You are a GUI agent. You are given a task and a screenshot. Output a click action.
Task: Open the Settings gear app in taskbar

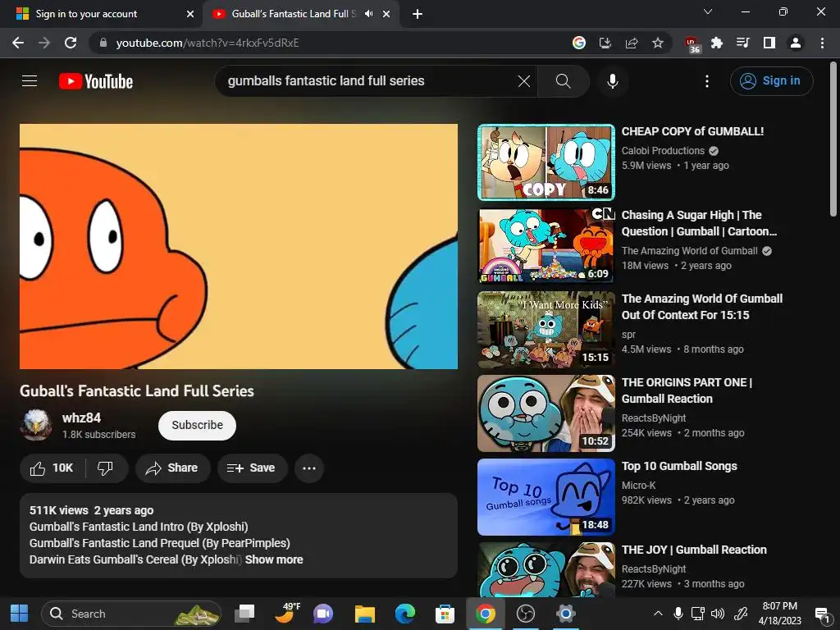tap(565, 614)
